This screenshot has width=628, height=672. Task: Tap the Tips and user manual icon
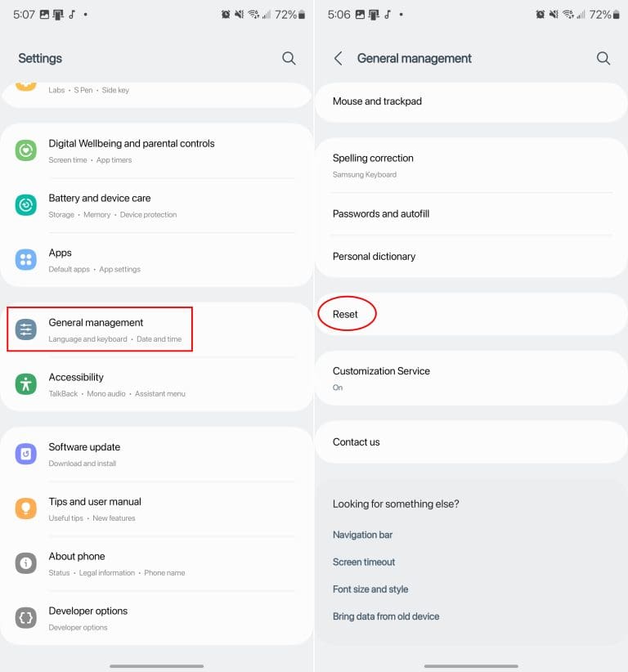pos(25,508)
